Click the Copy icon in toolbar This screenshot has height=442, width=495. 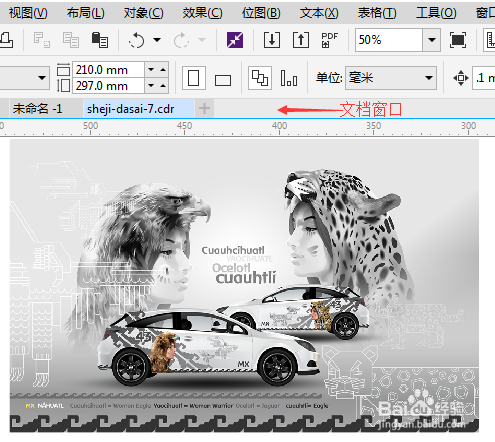pyautogui.click(x=71, y=40)
